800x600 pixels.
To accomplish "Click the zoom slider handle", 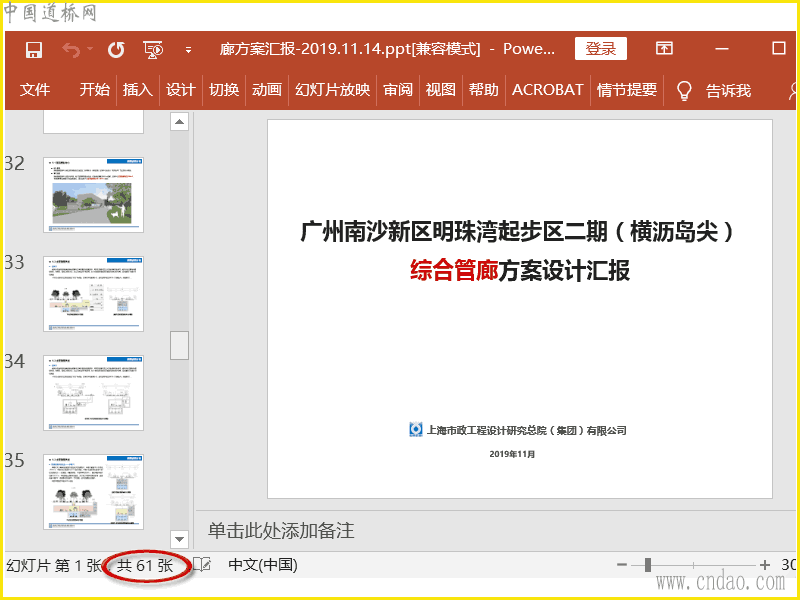I will [648, 565].
